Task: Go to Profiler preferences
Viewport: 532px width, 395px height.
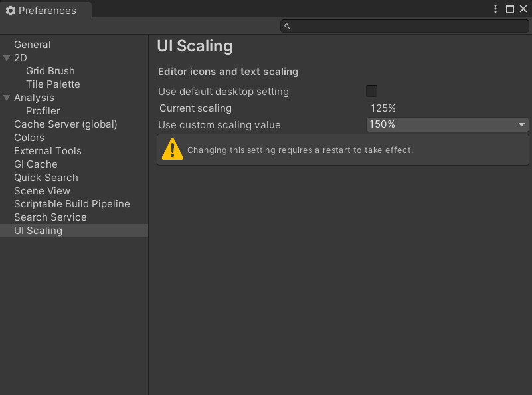Action: 43,111
